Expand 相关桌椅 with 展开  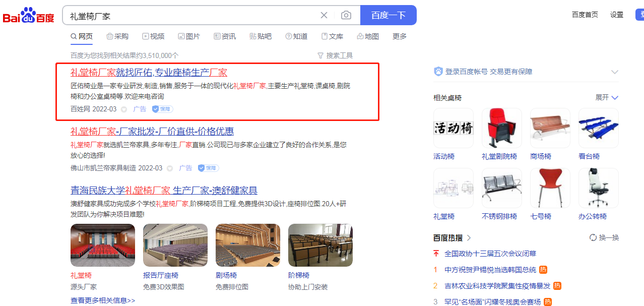pyautogui.click(x=606, y=97)
